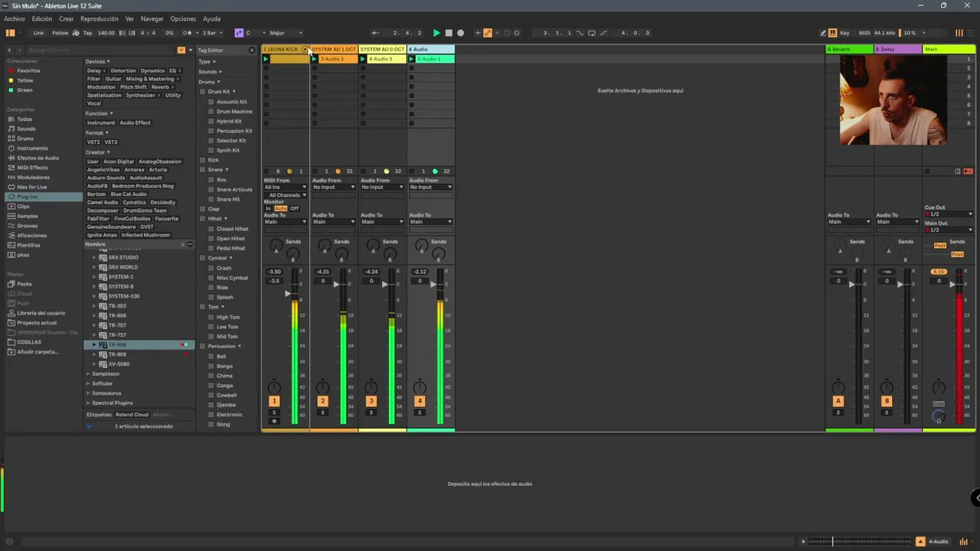The height and width of the screenshot is (551, 980).
Task: Click the Capture MIDI icon
Action: (506, 33)
